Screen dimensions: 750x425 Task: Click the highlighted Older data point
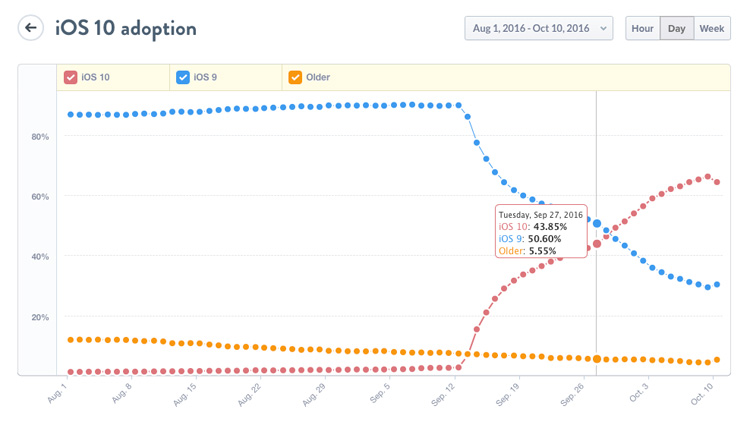597,359
